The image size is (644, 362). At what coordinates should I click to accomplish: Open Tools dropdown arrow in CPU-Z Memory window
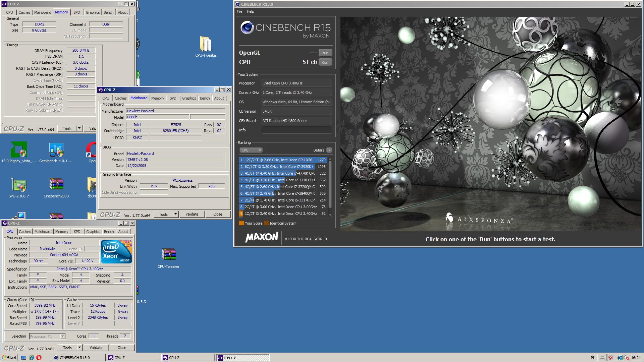coord(79,128)
